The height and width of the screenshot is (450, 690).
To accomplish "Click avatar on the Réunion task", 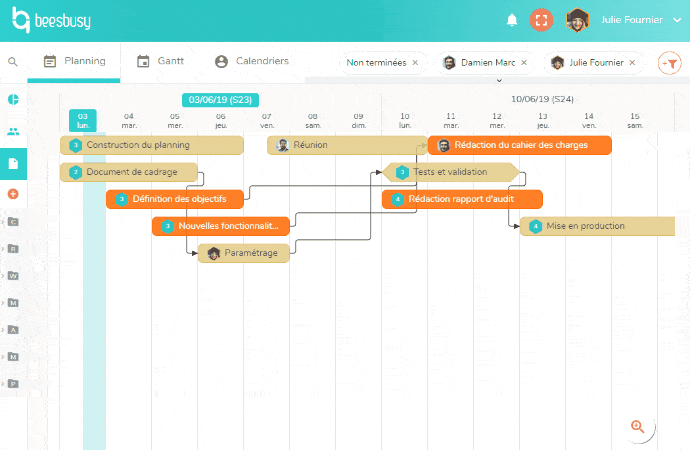I will [283, 145].
